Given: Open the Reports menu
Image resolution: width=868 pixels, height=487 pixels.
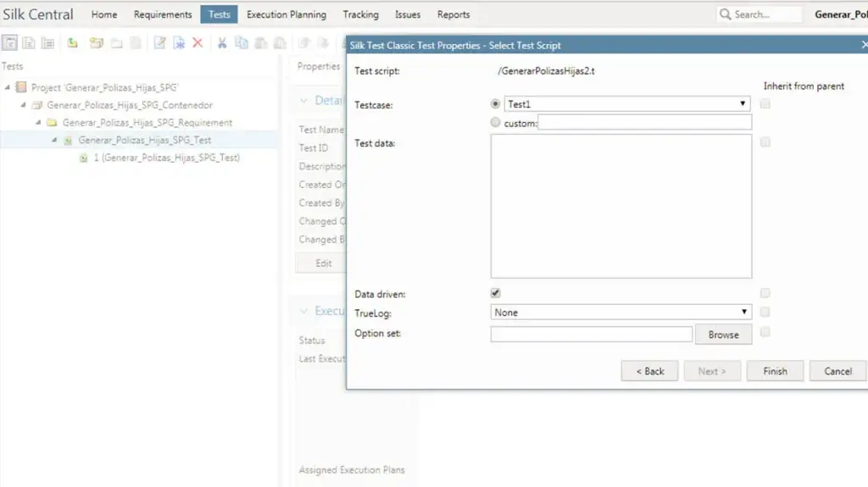Looking at the screenshot, I should [x=453, y=14].
